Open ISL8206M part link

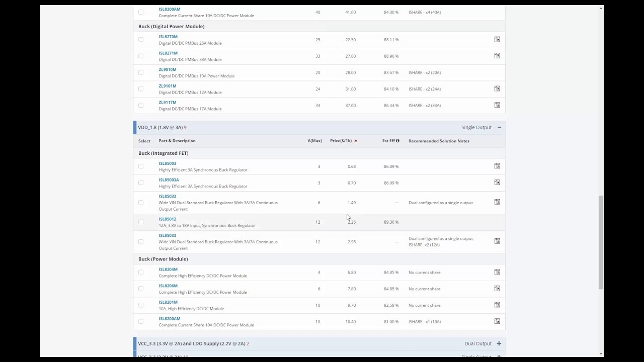pyautogui.click(x=168, y=286)
